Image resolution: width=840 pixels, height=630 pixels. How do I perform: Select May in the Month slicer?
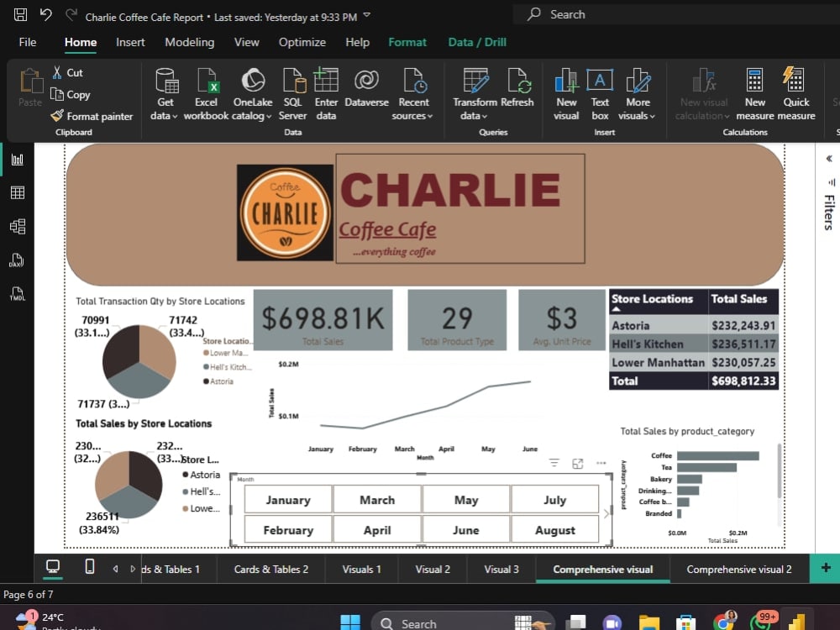point(466,500)
